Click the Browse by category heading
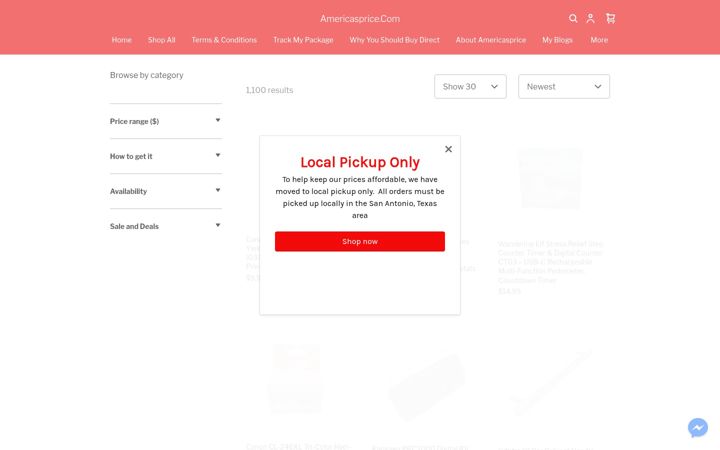Image resolution: width=720 pixels, height=450 pixels. tap(146, 75)
